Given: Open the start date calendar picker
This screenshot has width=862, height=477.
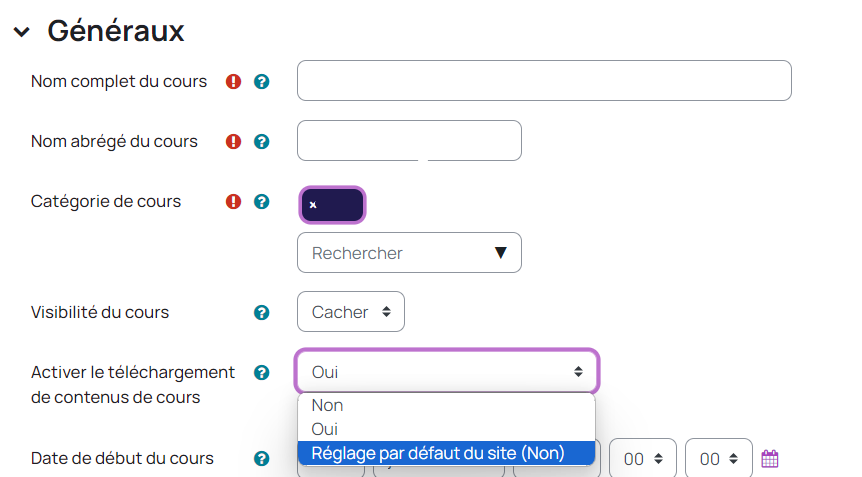Looking at the screenshot, I should (769, 459).
